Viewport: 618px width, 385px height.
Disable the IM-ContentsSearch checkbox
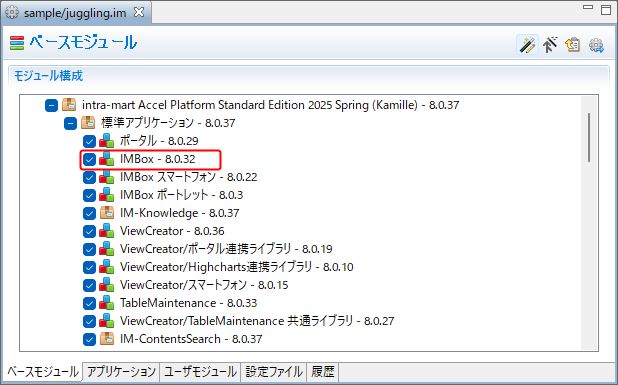[89, 339]
